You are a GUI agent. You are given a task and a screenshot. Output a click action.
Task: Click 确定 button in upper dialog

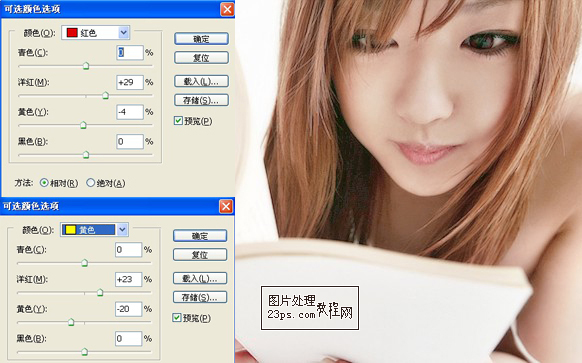pyautogui.click(x=201, y=39)
